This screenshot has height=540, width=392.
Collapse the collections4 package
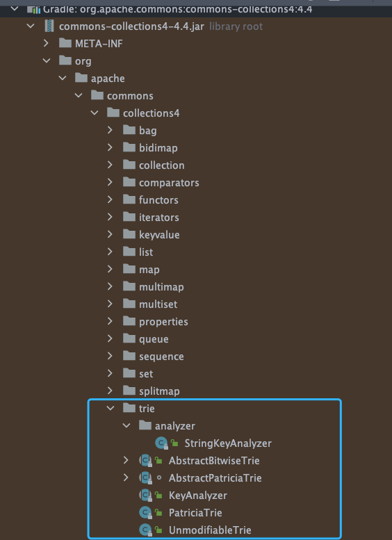(x=95, y=113)
